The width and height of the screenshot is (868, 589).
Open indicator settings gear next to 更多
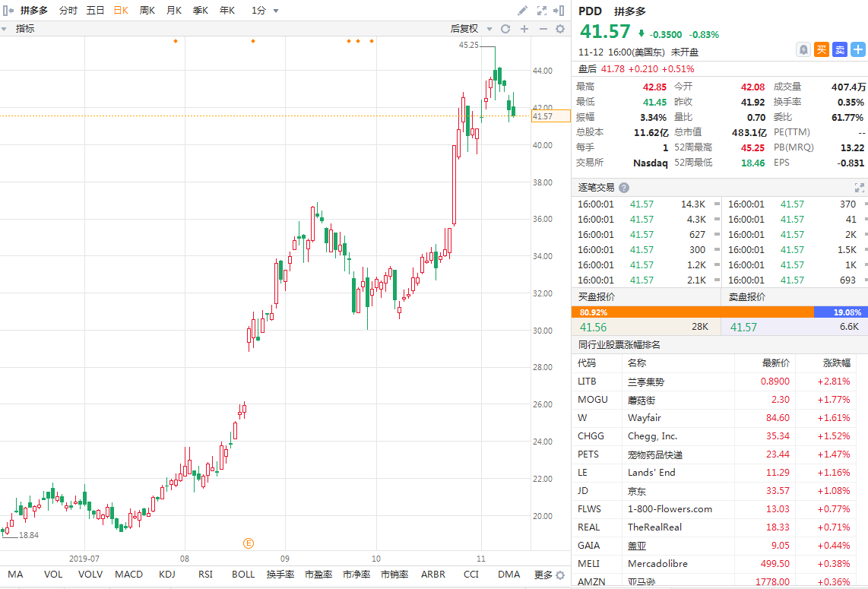(560, 575)
